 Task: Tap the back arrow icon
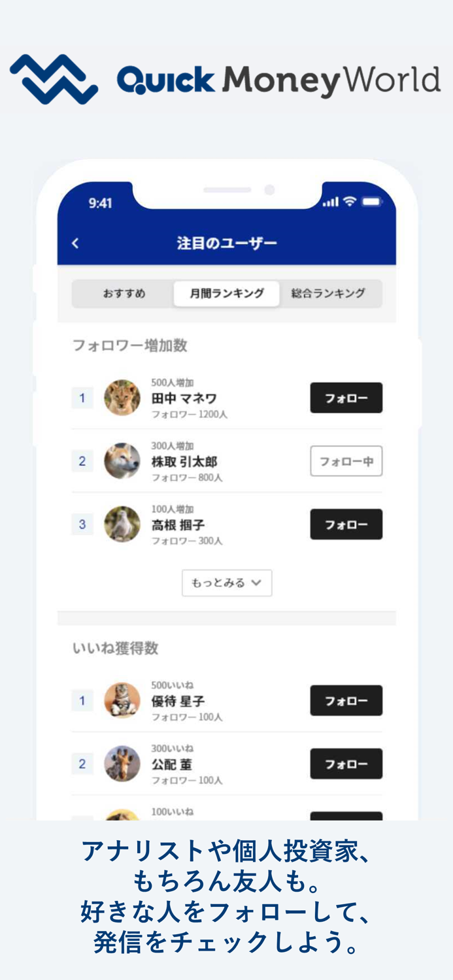pyautogui.click(x=75, y=243)
